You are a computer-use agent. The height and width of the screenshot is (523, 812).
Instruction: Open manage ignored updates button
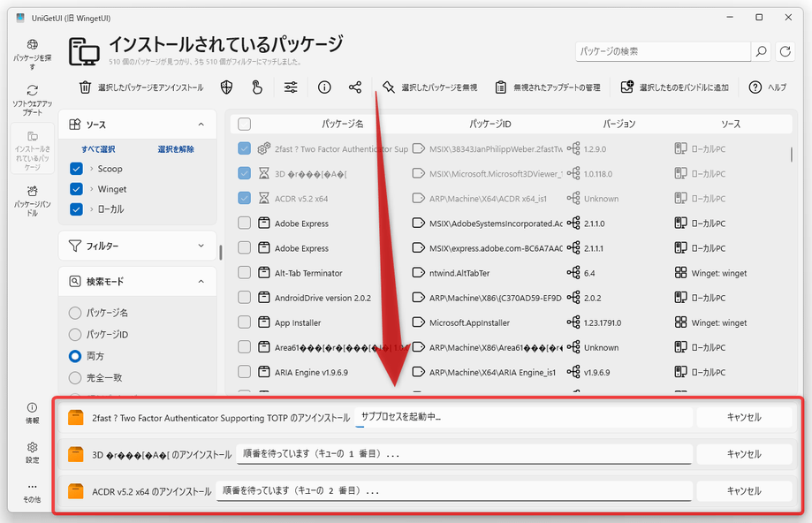click(548, 87)
